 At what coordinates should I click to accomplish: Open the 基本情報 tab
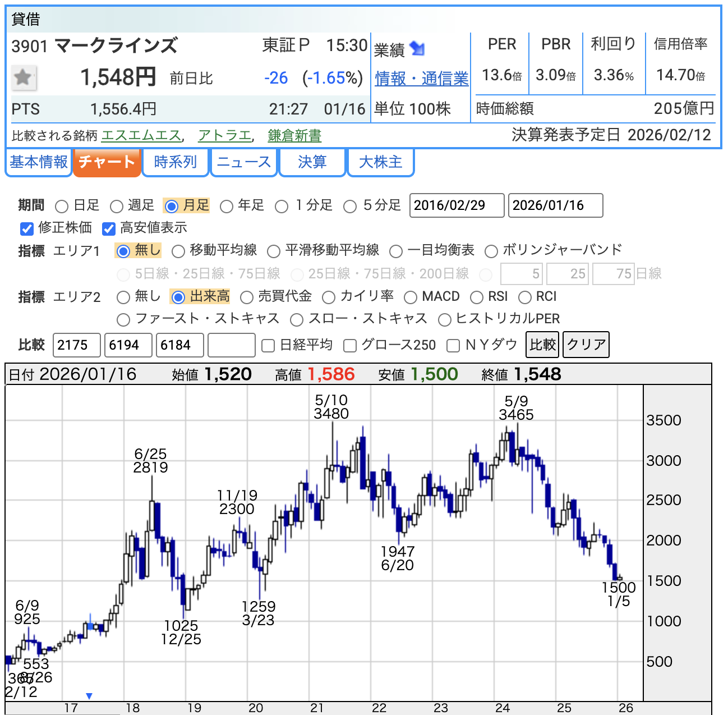(39, 162)
